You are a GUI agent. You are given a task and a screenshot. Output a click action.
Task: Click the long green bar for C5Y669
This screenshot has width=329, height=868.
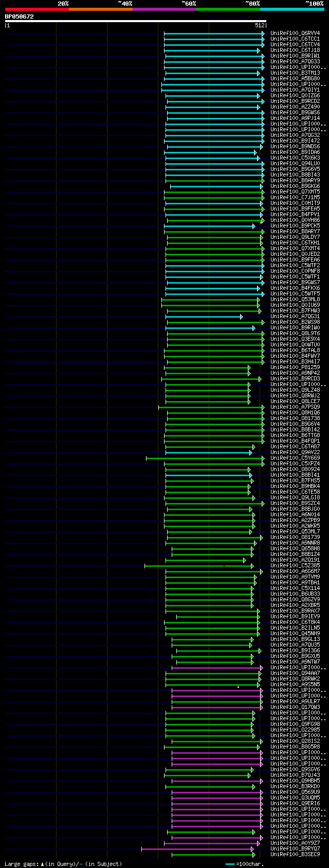[205, 458]
